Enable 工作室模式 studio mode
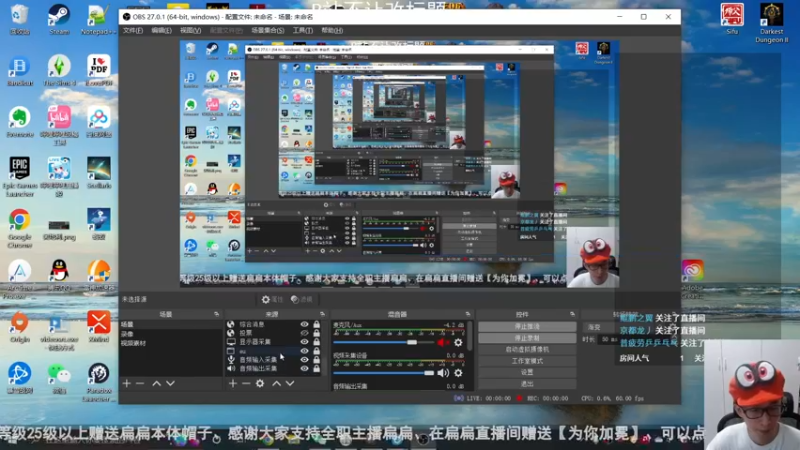Screen dimensions: 800x450 pyautogui.click(x=527, y=361)
